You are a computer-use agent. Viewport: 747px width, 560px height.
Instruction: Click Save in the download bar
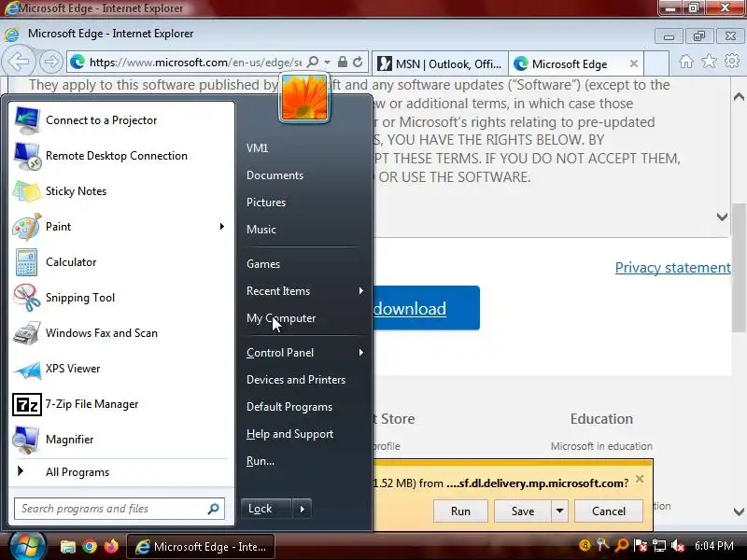pyautogui.click(x=523, y=511)
